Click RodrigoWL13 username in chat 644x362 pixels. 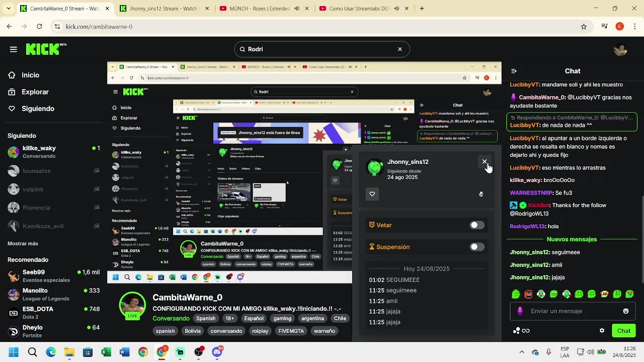tap(528, 226)
